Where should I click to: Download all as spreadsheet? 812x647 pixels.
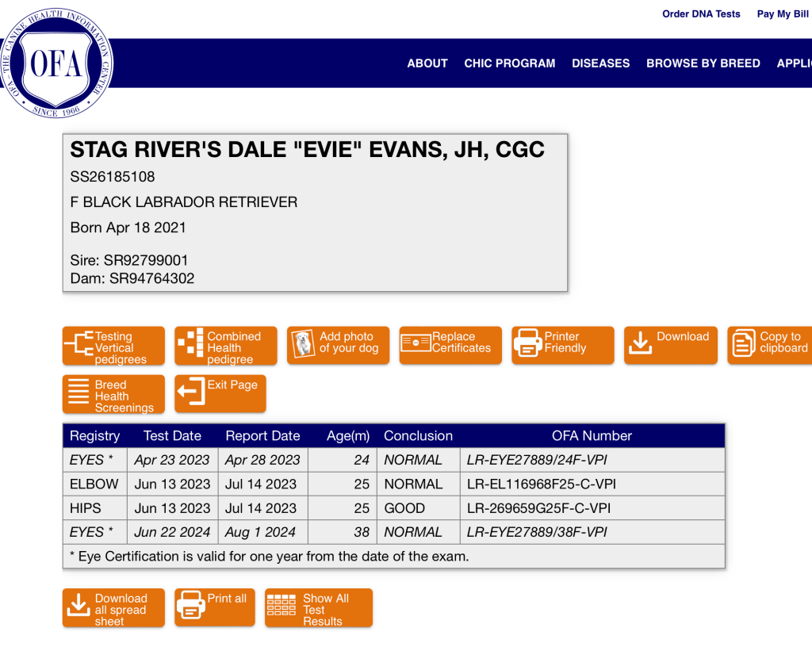(x=113, y=609)
